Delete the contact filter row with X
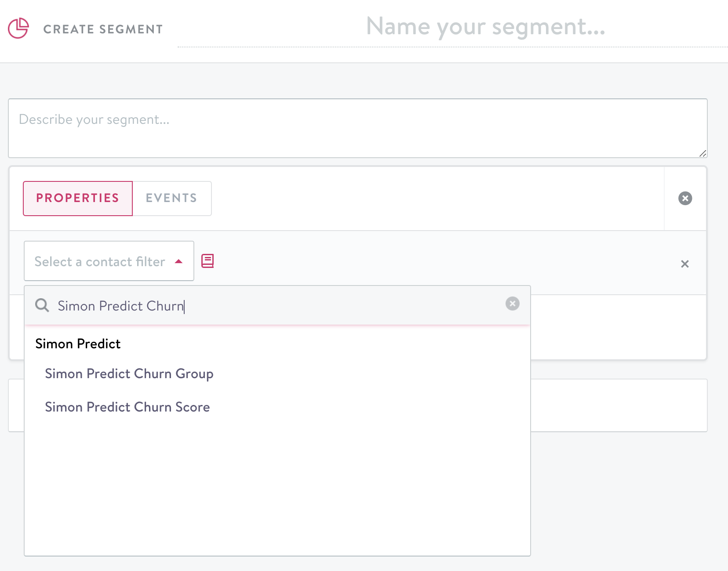 pos(684,264)
